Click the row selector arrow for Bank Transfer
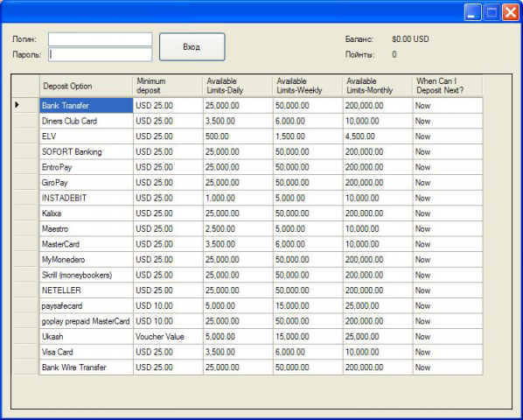Viewport: 523px width, 420px height. coord(25,105)
